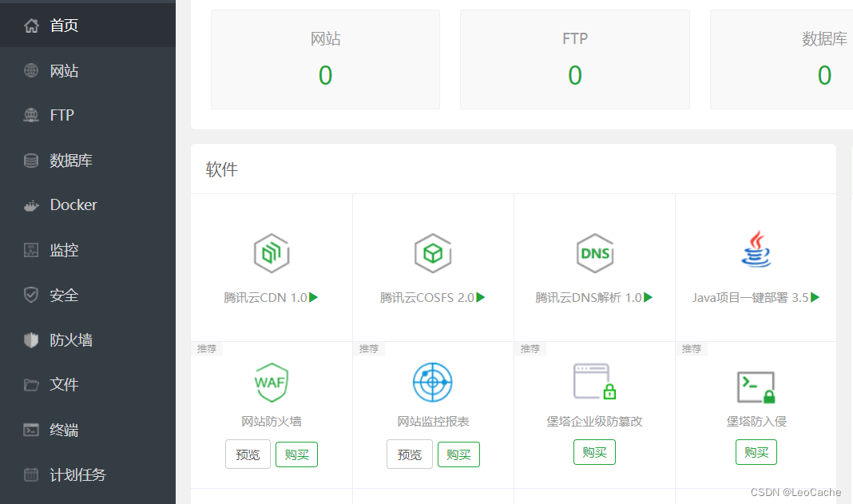Open the 网站 count card
The height and width of the screenshot is (504, 853).
pos(325,59)
